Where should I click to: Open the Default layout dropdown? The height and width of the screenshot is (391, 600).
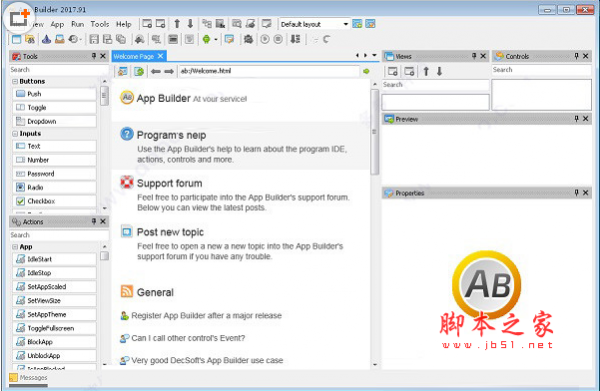click(x=346, y=24)
